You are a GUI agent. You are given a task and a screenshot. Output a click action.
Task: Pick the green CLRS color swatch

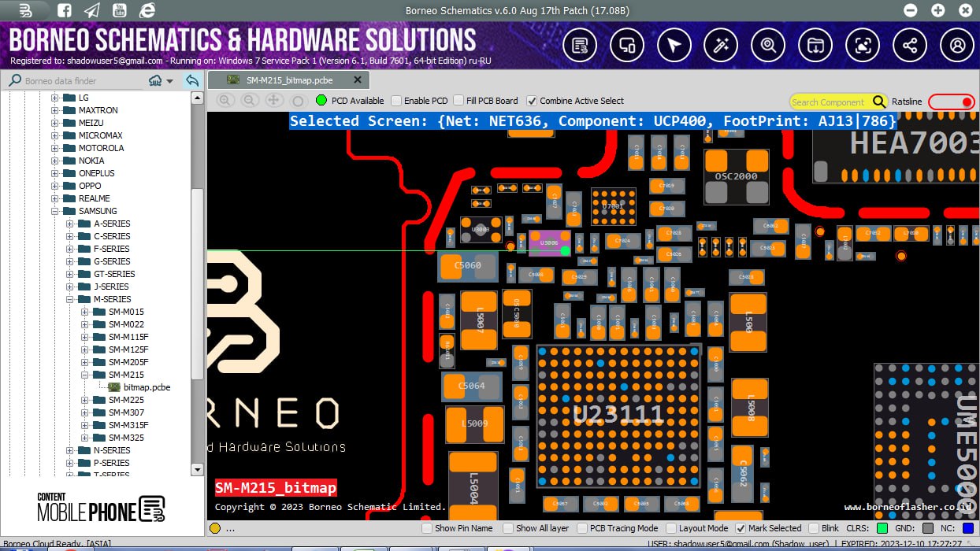coord(882,528)
